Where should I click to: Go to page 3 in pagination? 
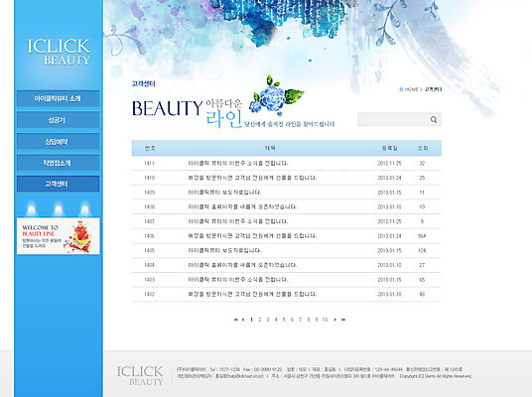point(268,320)
